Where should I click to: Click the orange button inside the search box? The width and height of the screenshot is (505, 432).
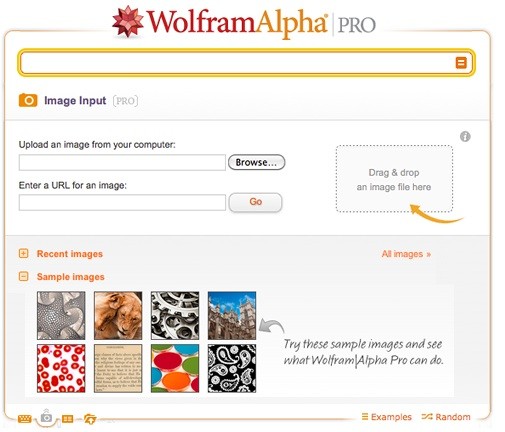[461, 63]
